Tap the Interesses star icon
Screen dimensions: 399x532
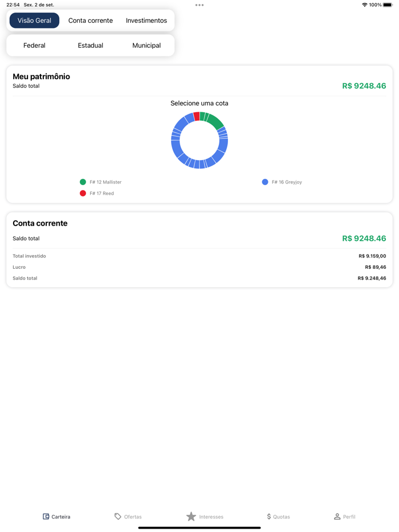point(191,517)
